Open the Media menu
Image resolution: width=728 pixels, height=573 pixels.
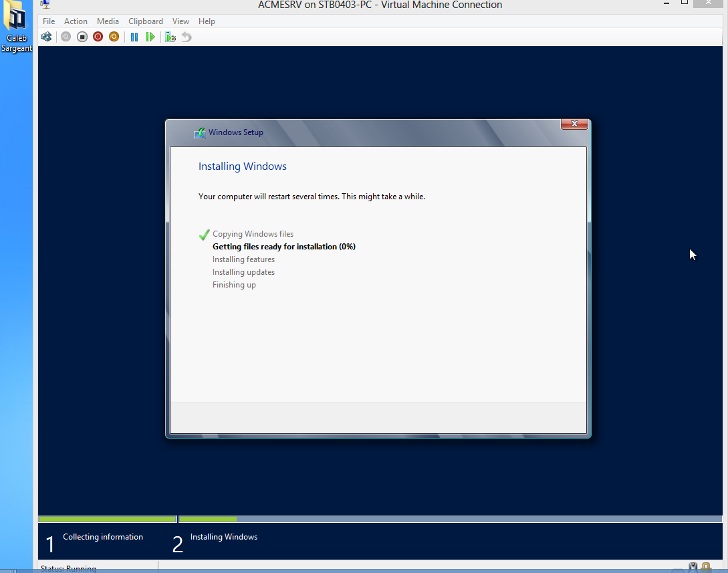tap(108, 21)
